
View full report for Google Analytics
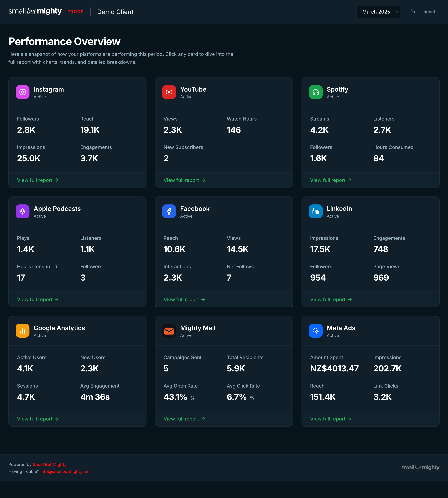click(x=38, y=419)
